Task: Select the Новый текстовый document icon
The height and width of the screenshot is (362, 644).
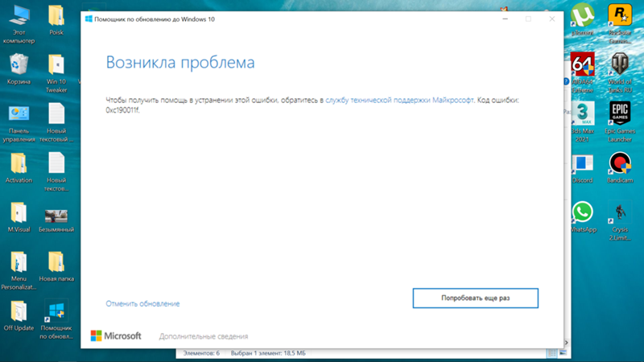Action: pos(56,123)
